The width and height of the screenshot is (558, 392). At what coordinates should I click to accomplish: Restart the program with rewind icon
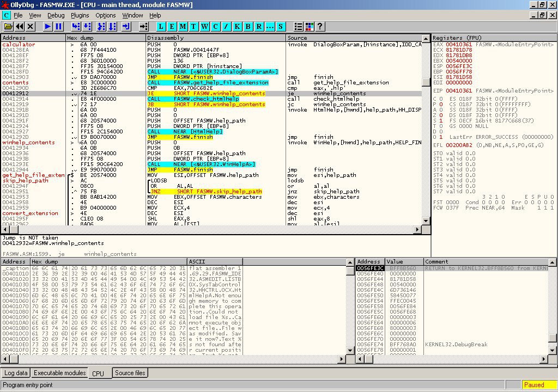[x=20, y=26]
